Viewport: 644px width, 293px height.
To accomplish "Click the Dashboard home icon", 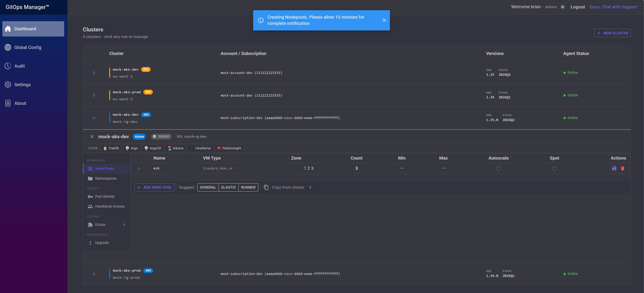I will pos(8,29).
